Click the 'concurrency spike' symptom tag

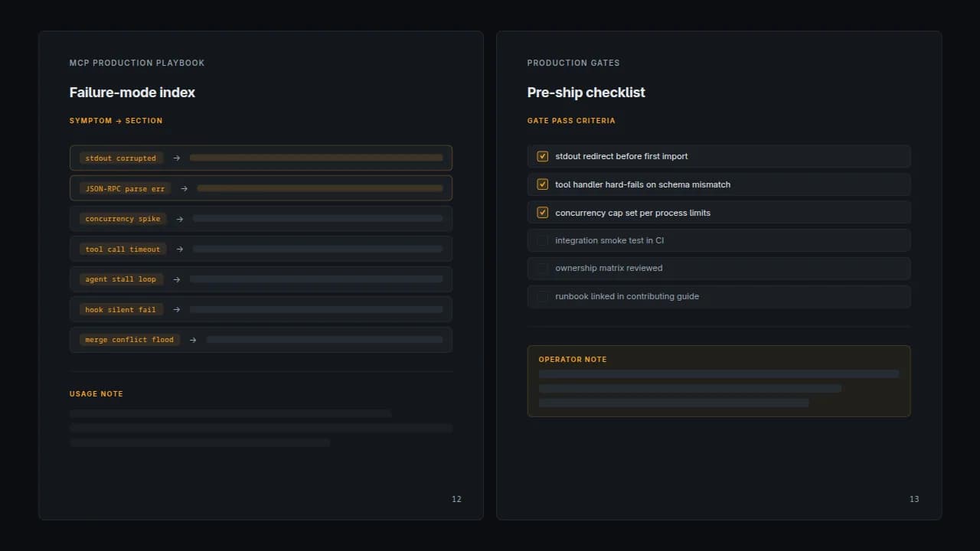tap(122, 219)
